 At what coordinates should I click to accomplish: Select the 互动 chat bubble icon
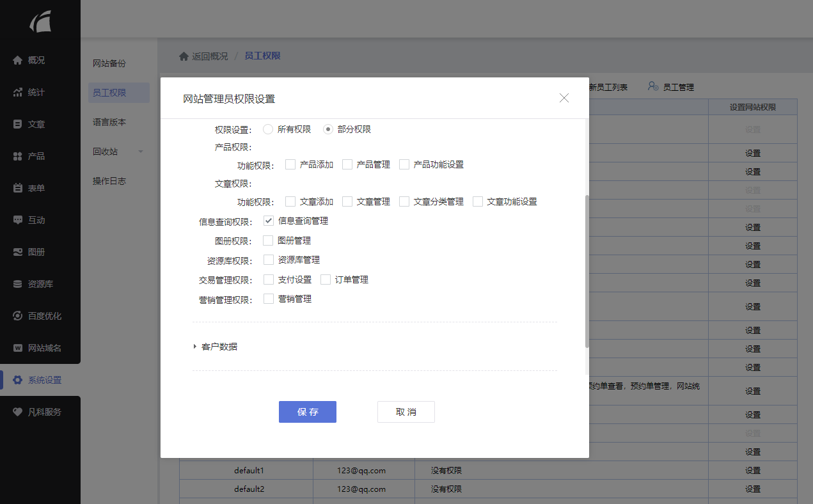pos(18,220)
